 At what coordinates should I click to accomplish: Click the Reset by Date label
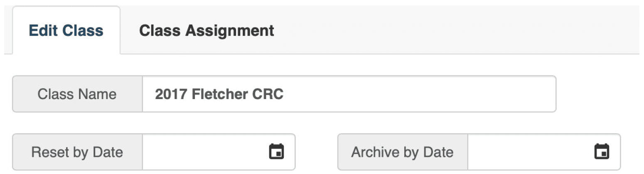(77, 152)
